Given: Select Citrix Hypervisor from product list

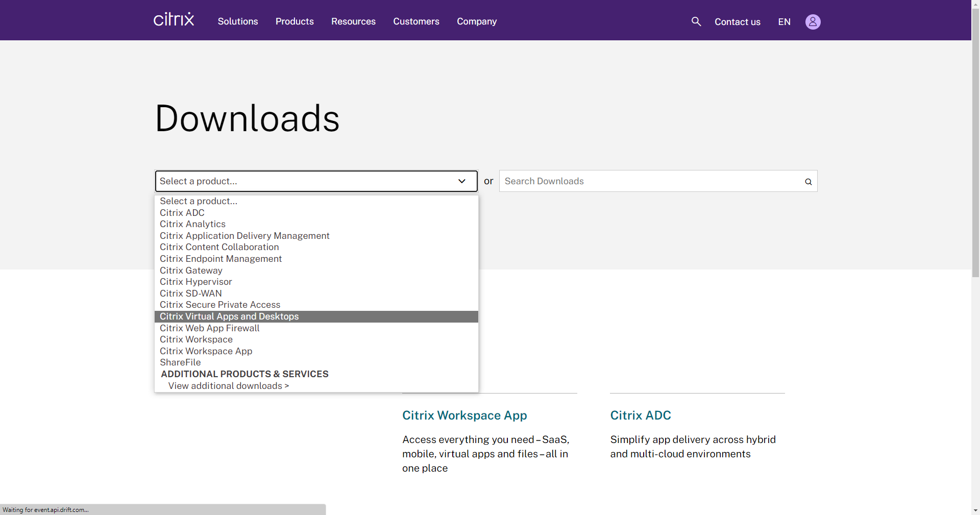Looking at the screenshot, I should tap(195, 282).
